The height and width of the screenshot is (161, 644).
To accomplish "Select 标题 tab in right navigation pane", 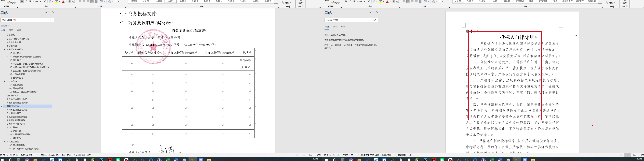I will coord(327,26).
